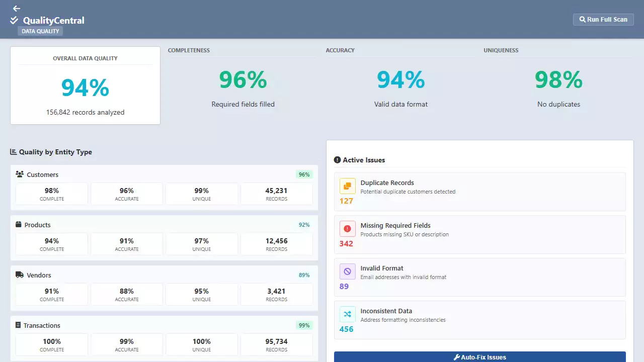This screenshot has width=644, height=362.
Task: Click the Duplicate Records yellow icon
Action: tap(347, 186)
